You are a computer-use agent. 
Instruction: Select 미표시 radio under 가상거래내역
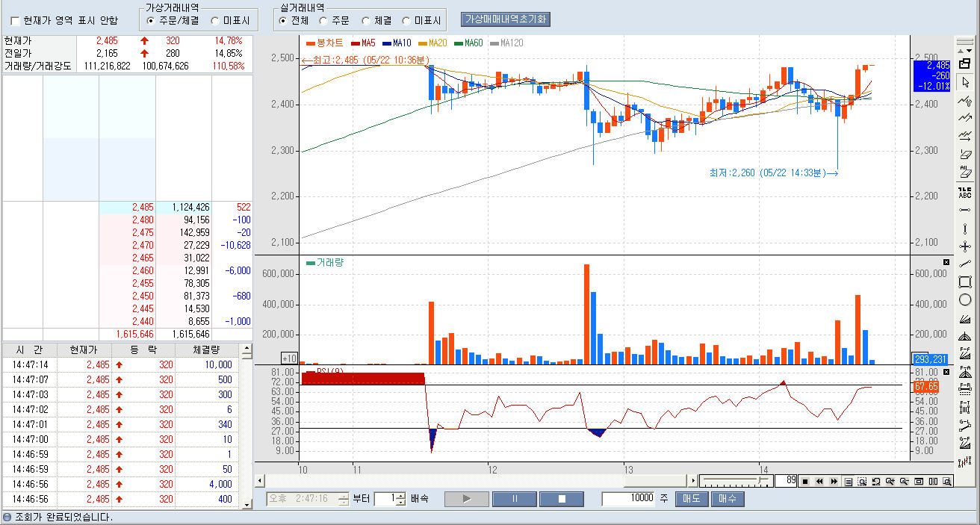[216, 21]
